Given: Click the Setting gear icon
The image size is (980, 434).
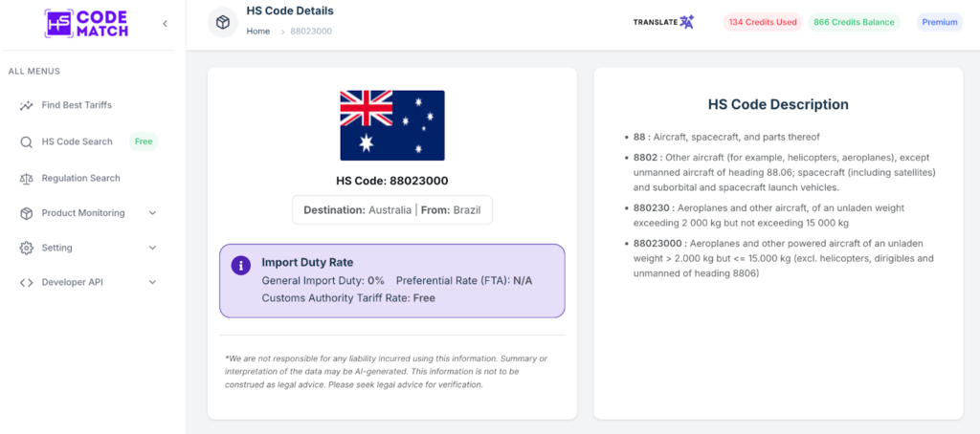Looking at the screenshot, I should (x=26, y=248).
